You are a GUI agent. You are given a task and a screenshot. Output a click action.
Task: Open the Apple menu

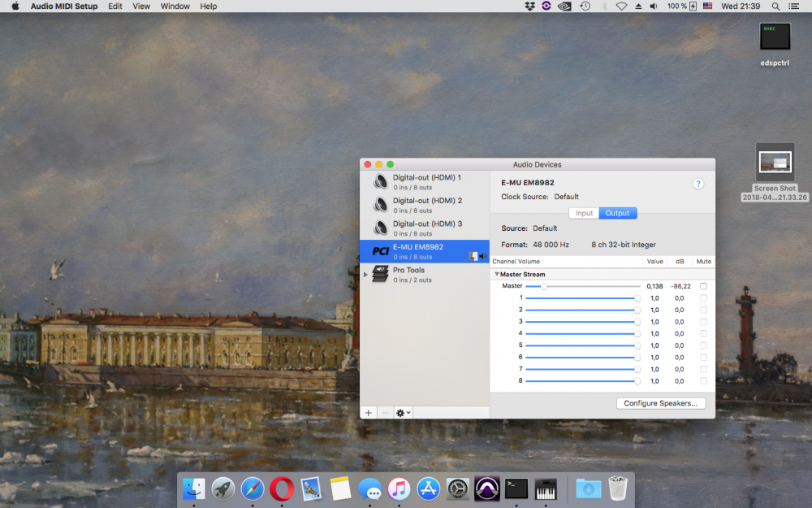[x=15, y=7]
